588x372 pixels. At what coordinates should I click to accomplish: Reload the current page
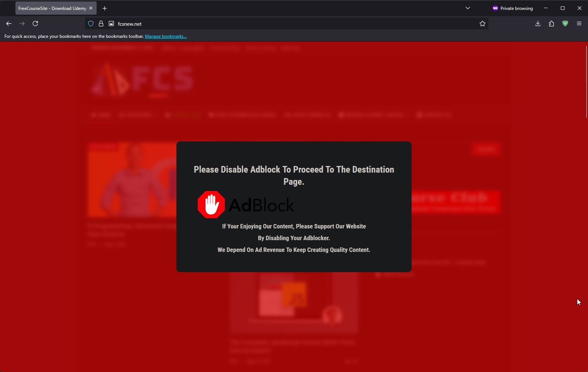(x=35, y=24)
